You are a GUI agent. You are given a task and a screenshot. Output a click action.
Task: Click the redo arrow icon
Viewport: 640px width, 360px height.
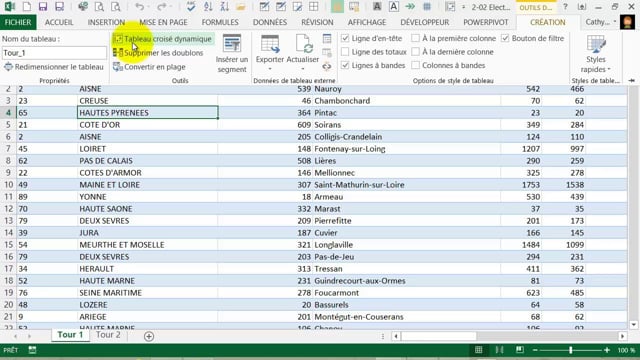(x=162, y=7)
